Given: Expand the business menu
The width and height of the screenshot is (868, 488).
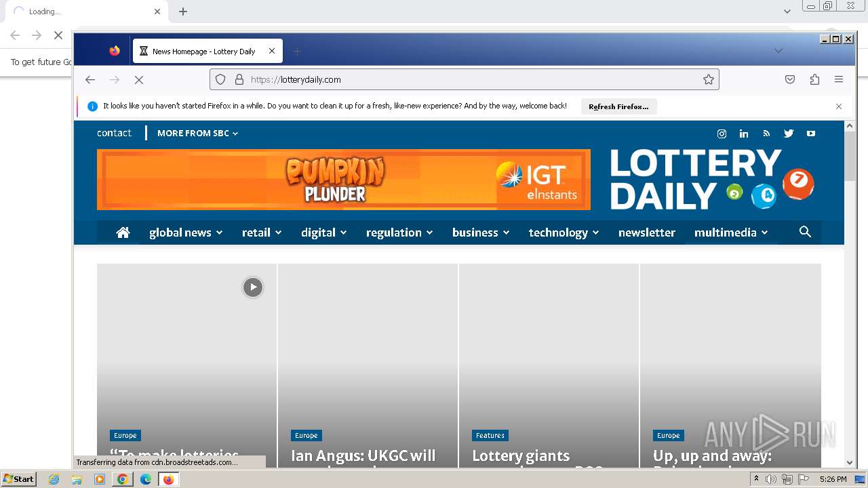Looking at the screenshot, I should pos(481,232).
